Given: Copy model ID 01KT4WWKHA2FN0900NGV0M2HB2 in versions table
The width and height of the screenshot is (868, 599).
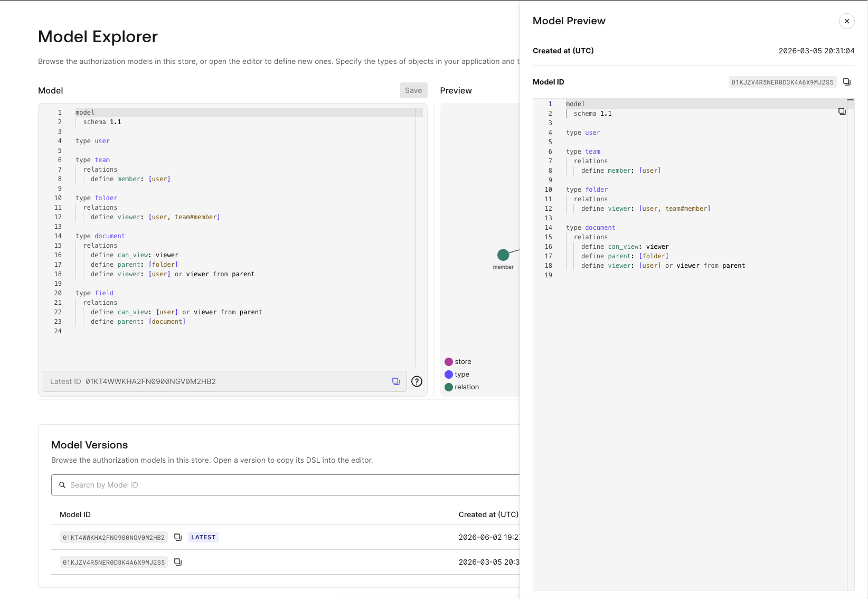Looking at the screenshot, I should pos(178,537).
